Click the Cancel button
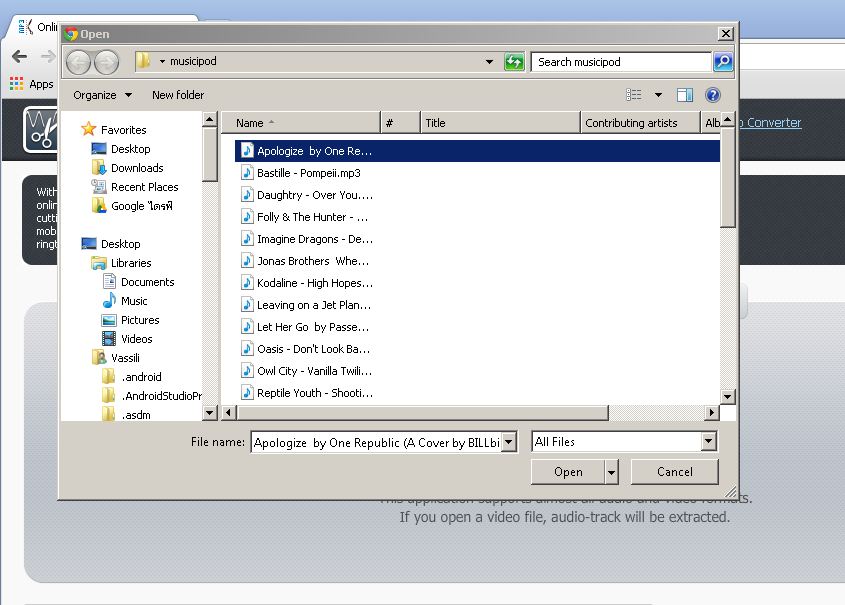 click(675, 472)
